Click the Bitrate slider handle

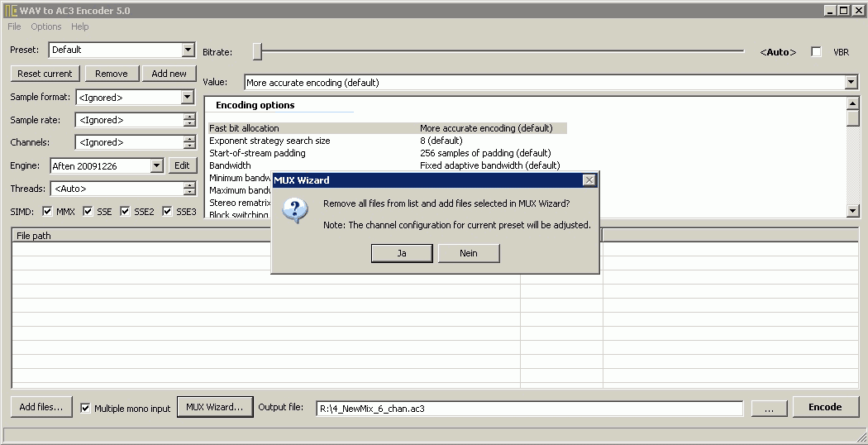pos(257,52)
